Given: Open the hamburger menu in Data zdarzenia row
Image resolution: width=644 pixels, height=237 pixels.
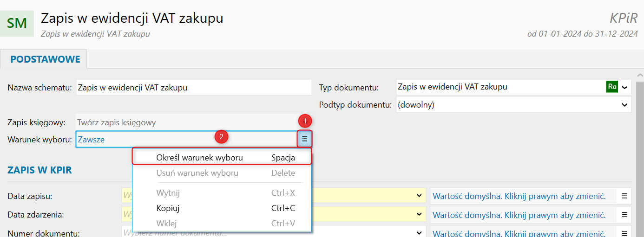Looking at the screenshot, I should pos(624,215).
